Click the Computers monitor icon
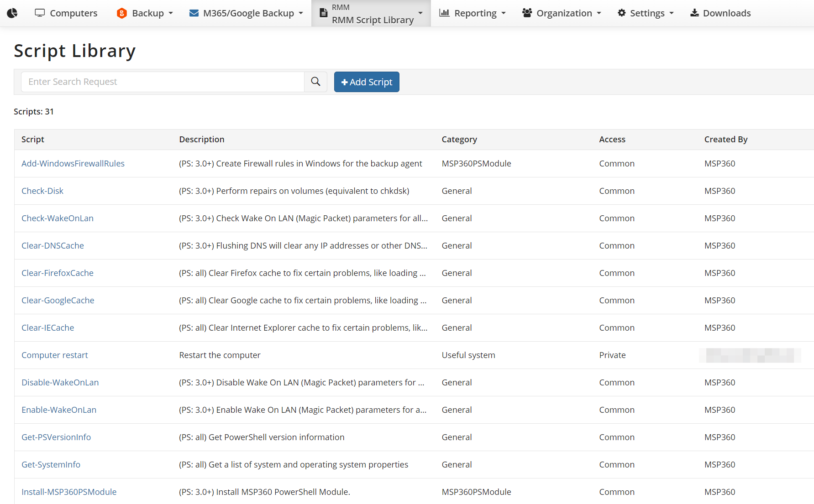This screenshot has height=504, width=814. click(40, 13)
